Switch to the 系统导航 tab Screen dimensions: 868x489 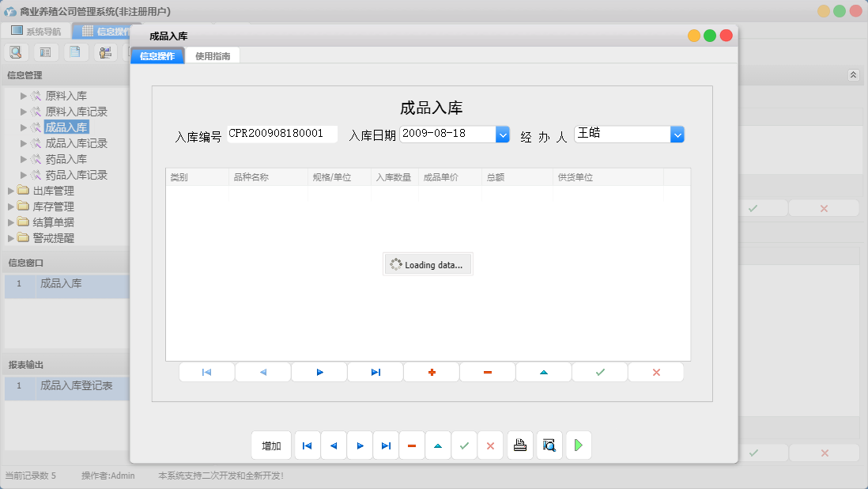point(36,30)
